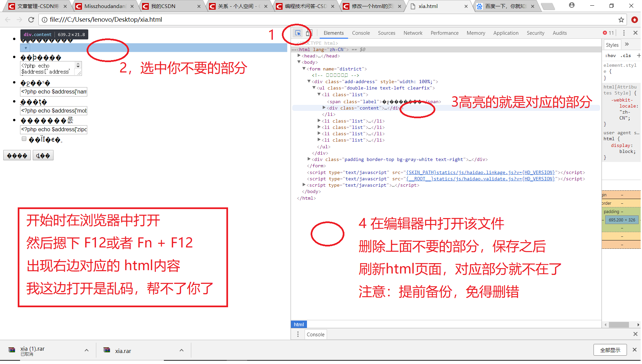Add a new style rule
This screenshot has width=642, height=364.
638,55
